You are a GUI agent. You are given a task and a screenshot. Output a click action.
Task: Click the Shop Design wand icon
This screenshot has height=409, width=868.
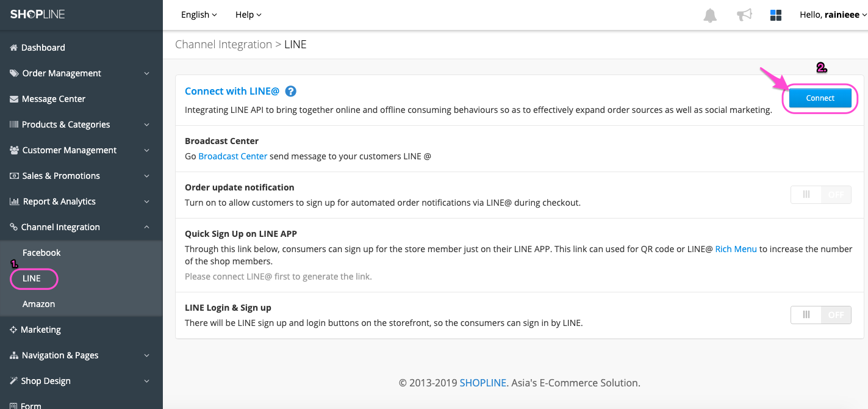click(14, 381)
